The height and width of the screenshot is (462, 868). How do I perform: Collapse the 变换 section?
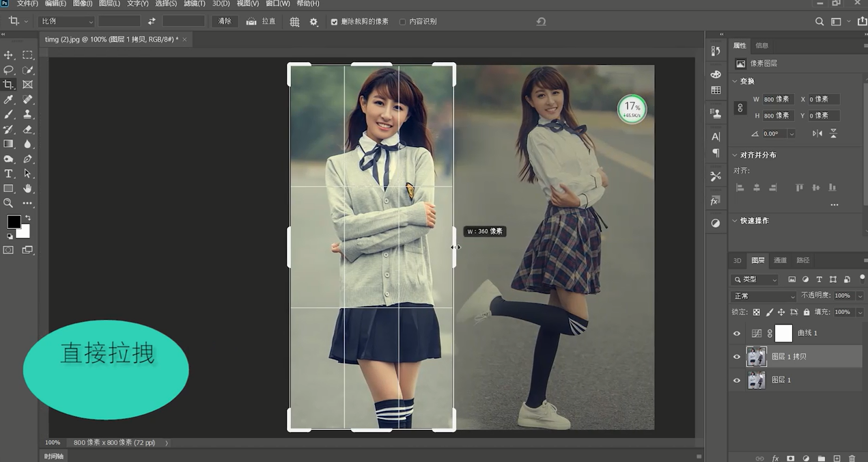[x=735, y=81]
